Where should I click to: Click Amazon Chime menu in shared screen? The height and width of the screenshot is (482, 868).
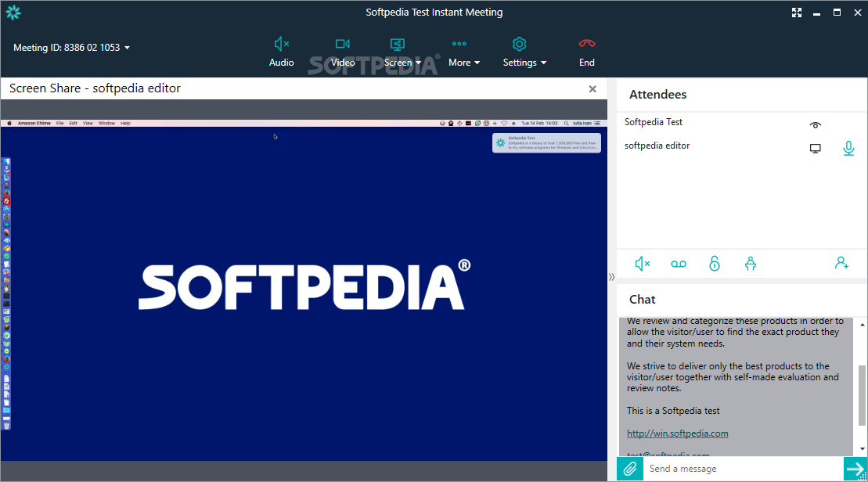click(x=34, y=124)
